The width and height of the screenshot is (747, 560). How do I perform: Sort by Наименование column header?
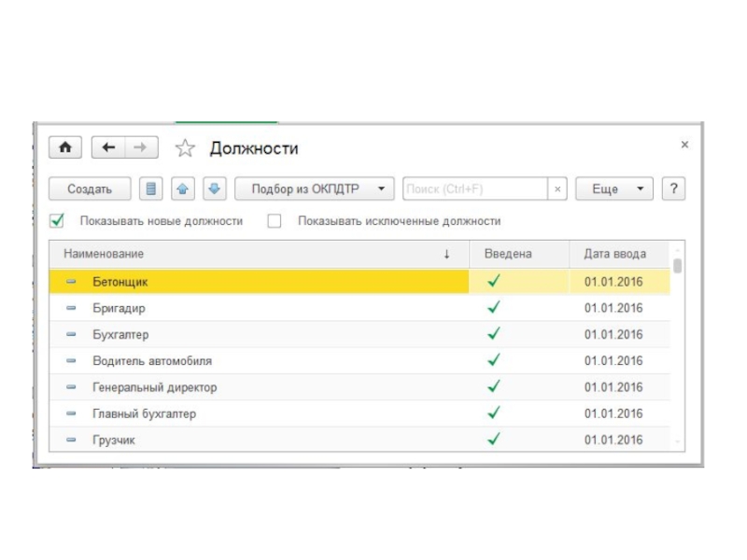[252, 254]
